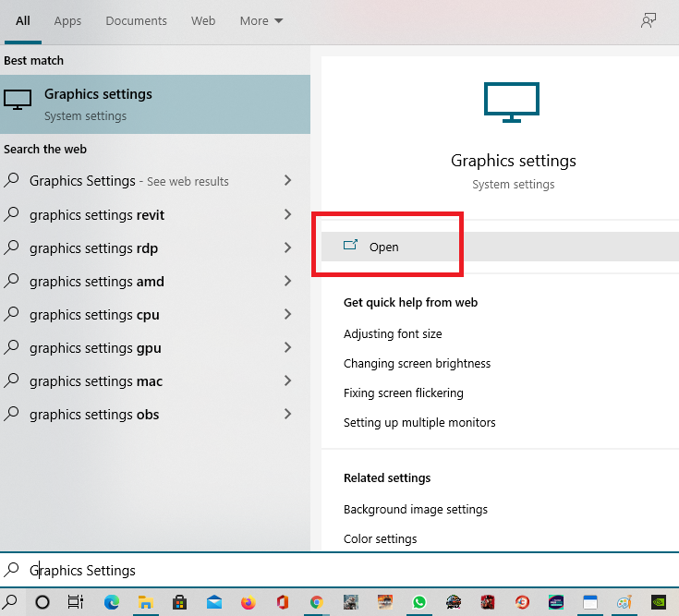Open Microsoft Office from the taskbar
The image size is (679, 616).
click(x=283, y=602)
